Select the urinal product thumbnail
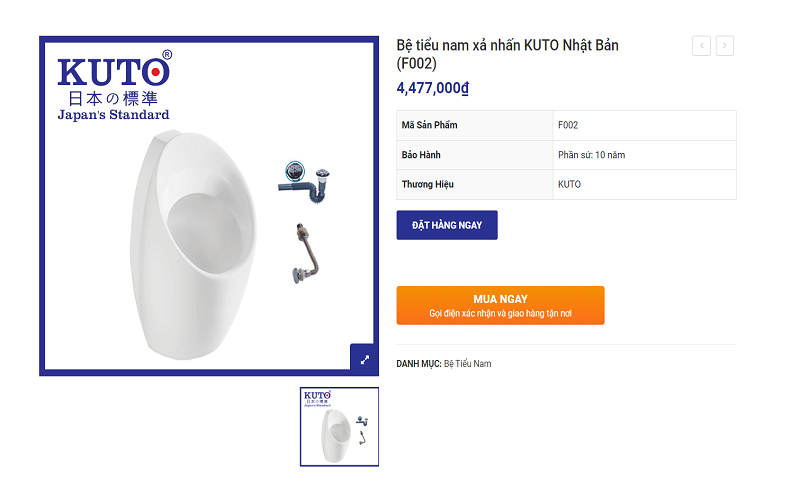Viewport: 800px width, 500px height. 339,427
